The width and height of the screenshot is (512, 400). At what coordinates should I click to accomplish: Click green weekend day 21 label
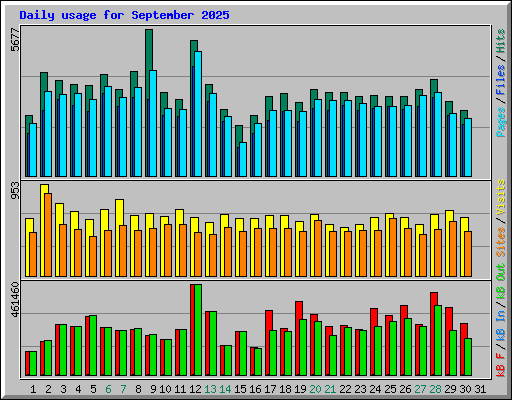point(330,389)
